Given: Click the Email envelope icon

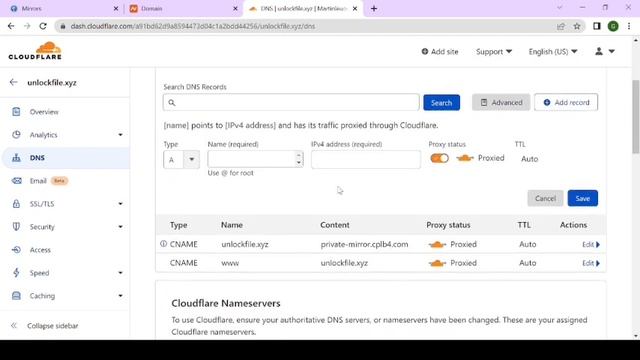Looking at the screenshot, I should [x=16, y=181].
